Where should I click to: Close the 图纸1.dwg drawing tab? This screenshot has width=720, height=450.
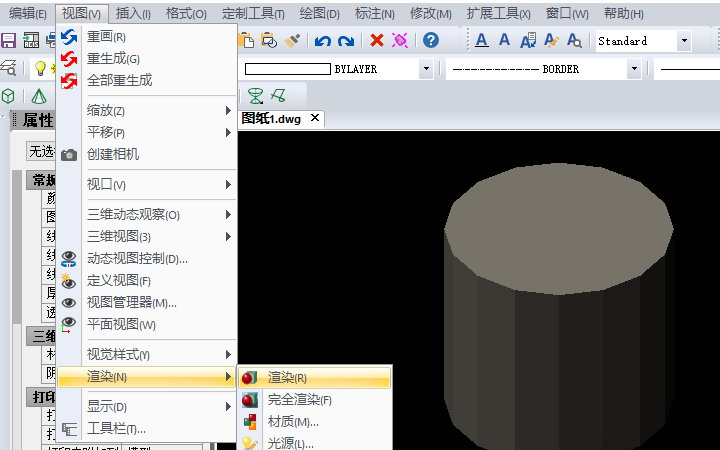pos(315,118)
